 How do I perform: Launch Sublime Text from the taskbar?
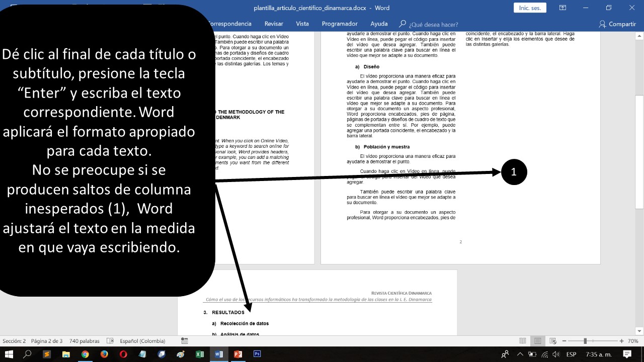coord(47,354)
